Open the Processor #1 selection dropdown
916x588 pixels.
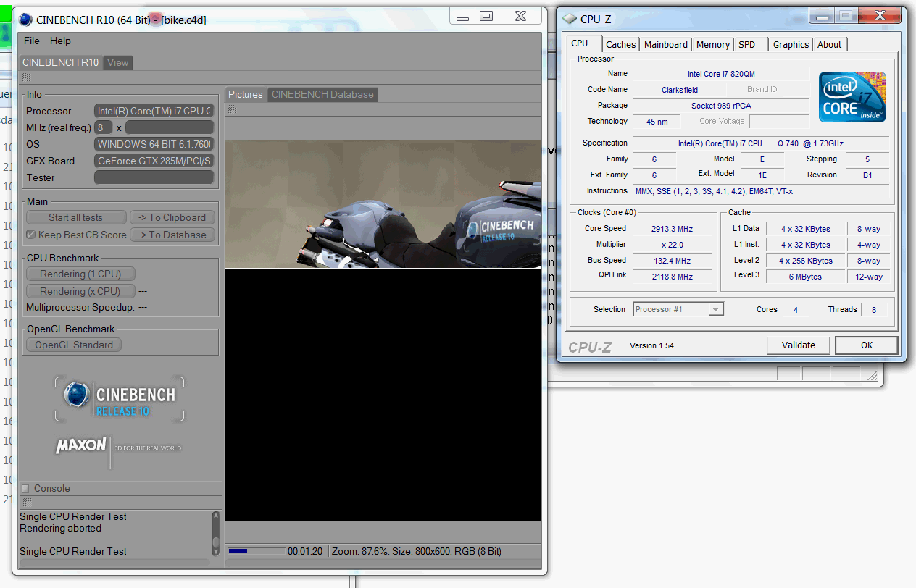point(678,309)
